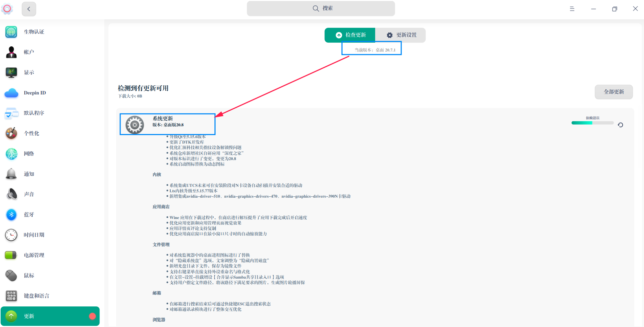Select the Personalization palette icon
Viewport: 644px width, 327px height.
[x=11, y=133]
